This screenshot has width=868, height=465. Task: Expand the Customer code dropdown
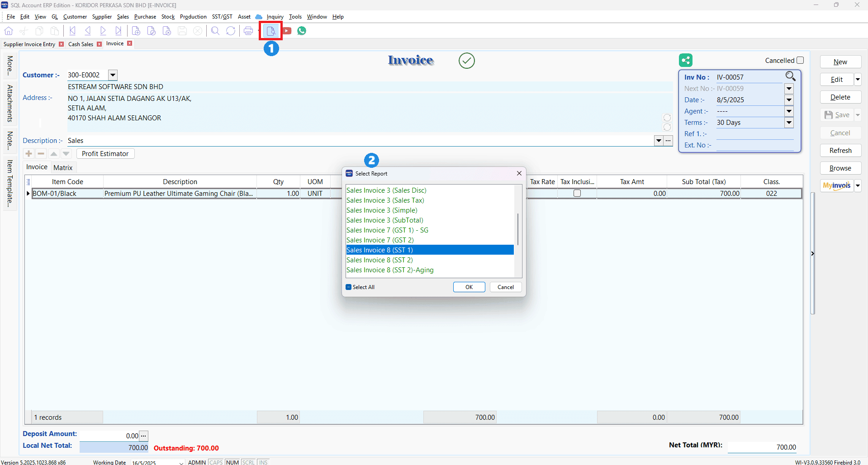coord(113,75)
